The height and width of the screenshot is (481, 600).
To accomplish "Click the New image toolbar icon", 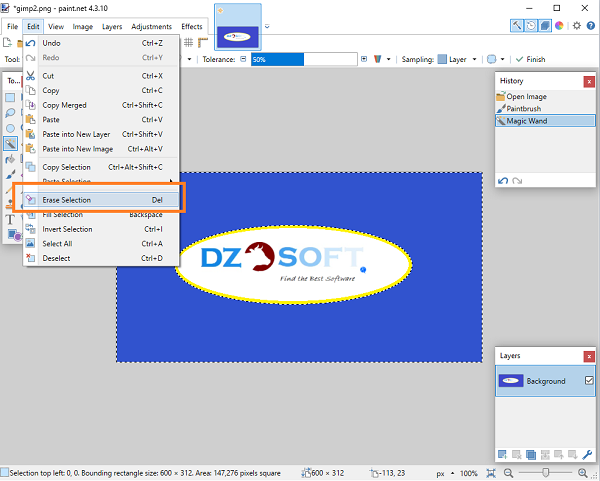I will pyautogui.click(x=7, y=42).
